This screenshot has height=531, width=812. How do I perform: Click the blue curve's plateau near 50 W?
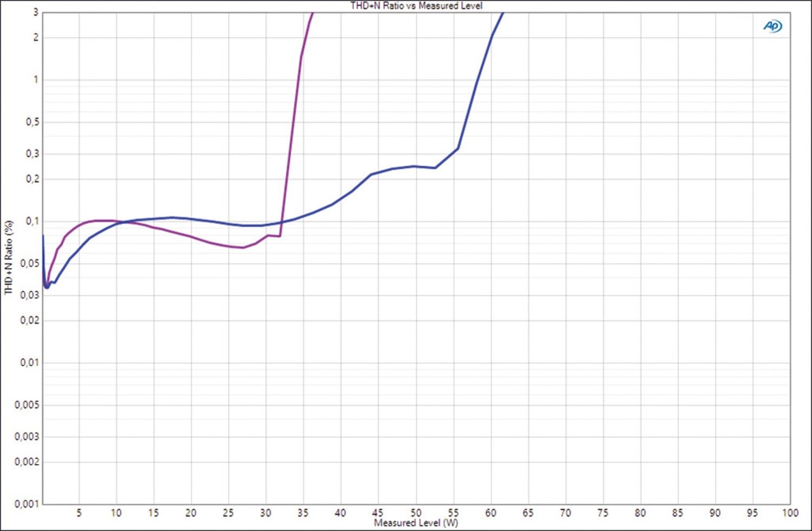click(x=415, y=166)
